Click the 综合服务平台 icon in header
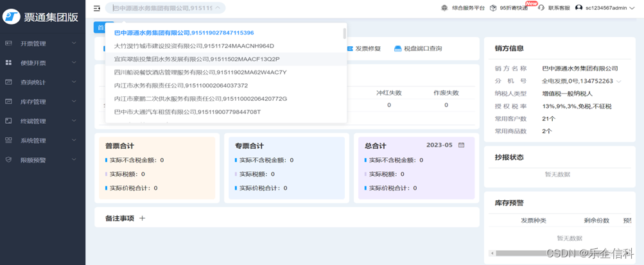644x265 pixels. click(x=444, y=8)
